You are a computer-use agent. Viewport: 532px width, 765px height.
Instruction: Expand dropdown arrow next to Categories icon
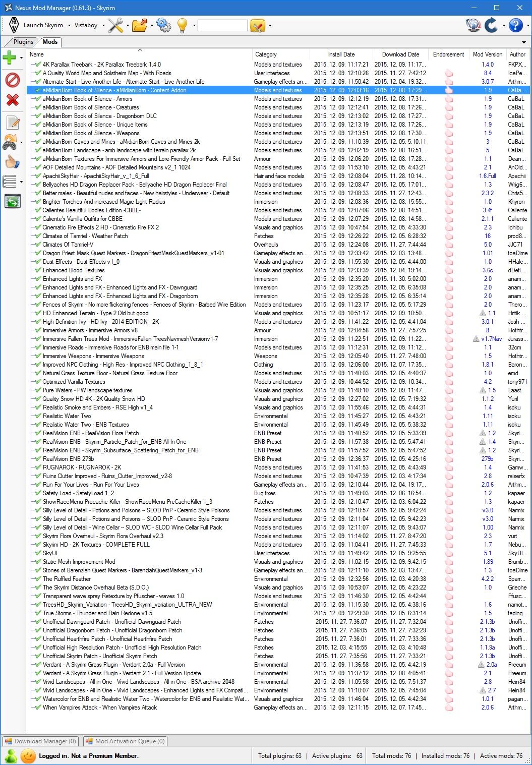[x=21, y=182]
